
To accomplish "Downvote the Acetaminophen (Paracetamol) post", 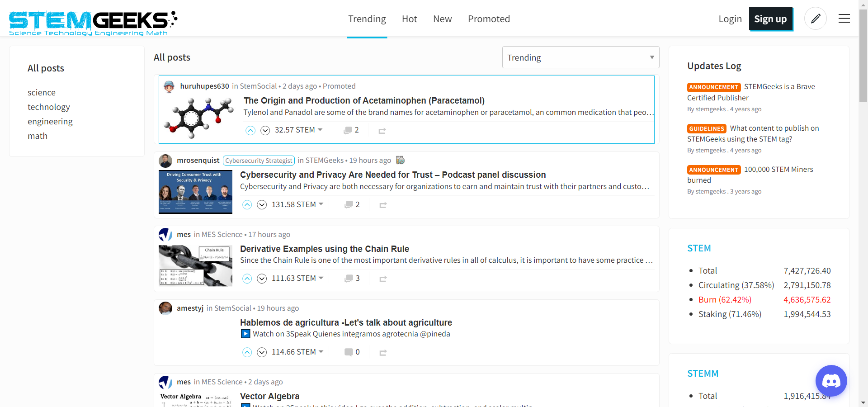I will (265, 130).
